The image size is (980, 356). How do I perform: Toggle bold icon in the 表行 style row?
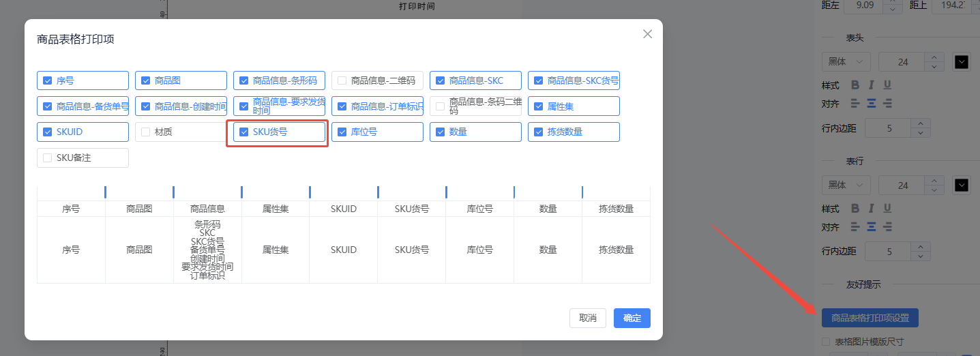click(855, 209)
